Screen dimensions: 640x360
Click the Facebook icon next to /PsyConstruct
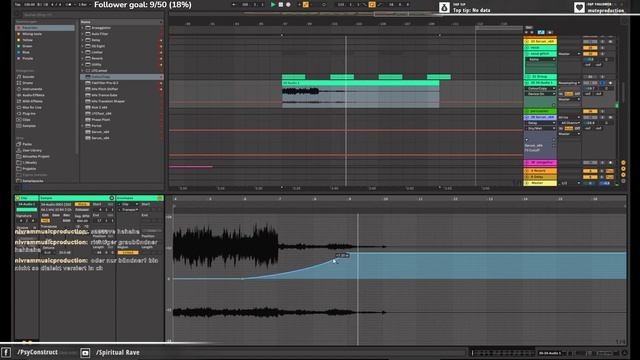[x=6, y=353]
